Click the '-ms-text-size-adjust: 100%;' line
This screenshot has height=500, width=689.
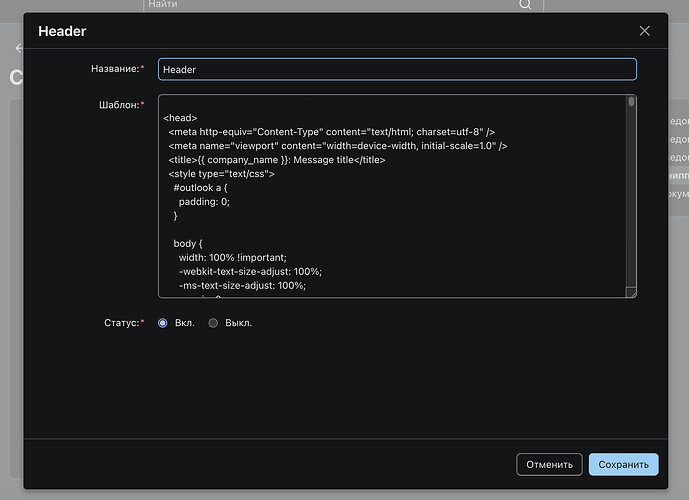(242, 286)
